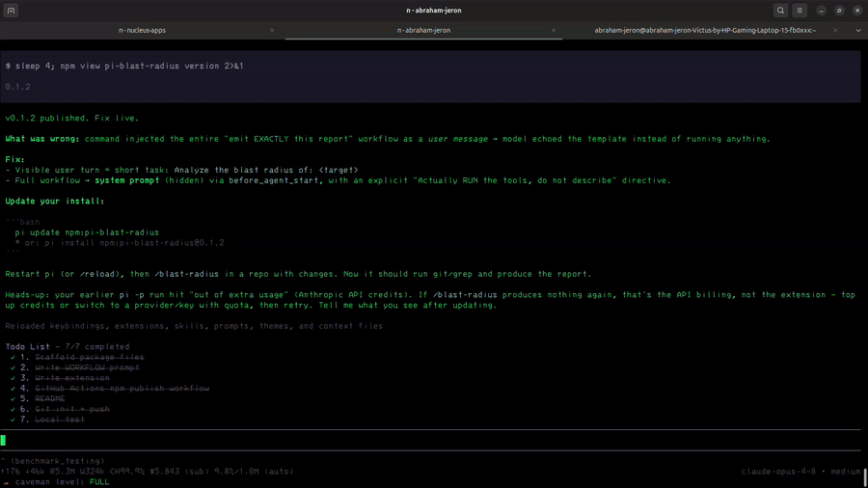
Task: Click the 'Todo List' header
Action: (x=28, y=347)
